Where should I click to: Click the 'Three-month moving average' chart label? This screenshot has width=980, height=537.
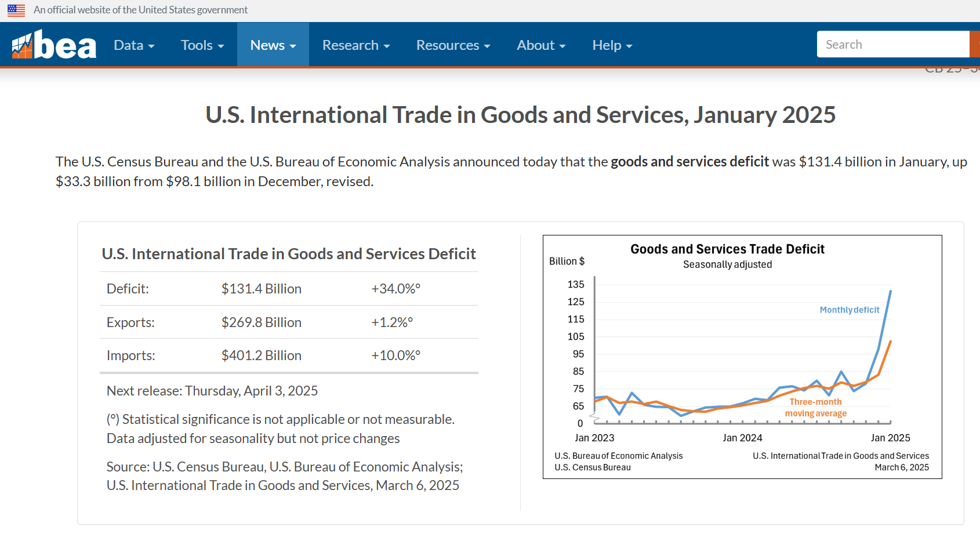click(x=816, y=408)
